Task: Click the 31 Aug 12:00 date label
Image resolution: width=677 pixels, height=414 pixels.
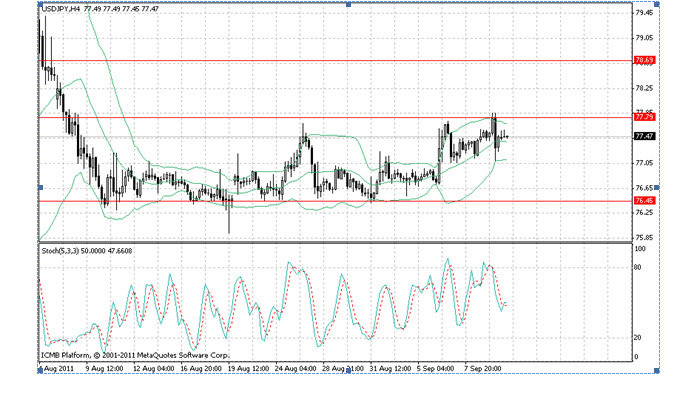Action: [x=391, y=369]
